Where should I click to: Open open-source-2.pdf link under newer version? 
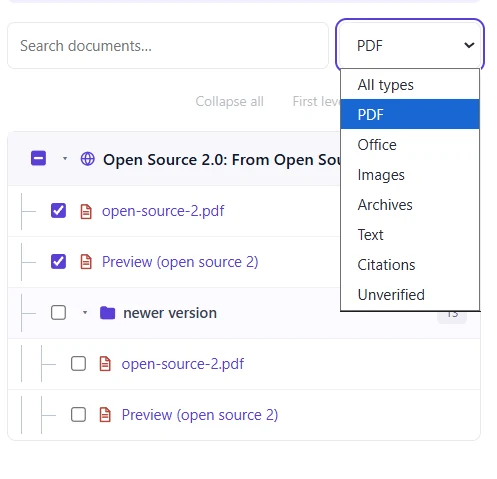pyautogui.click(x=183, y=364)
